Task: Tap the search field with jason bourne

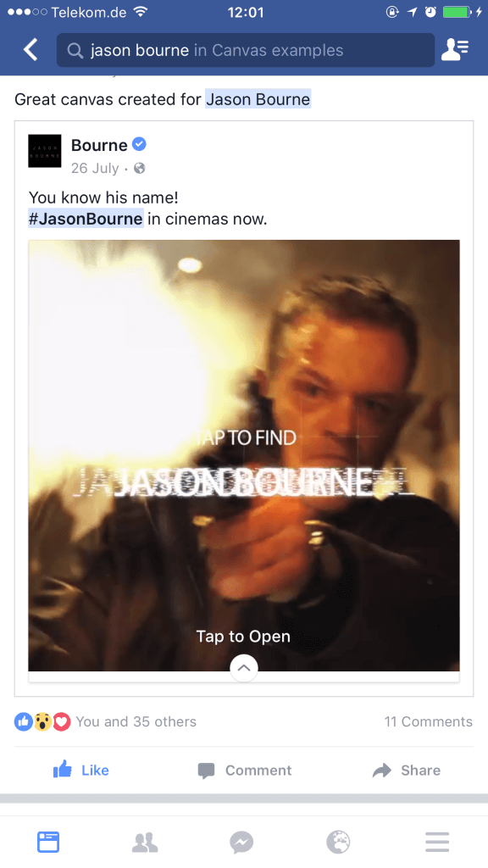Action: click(245, 50)
